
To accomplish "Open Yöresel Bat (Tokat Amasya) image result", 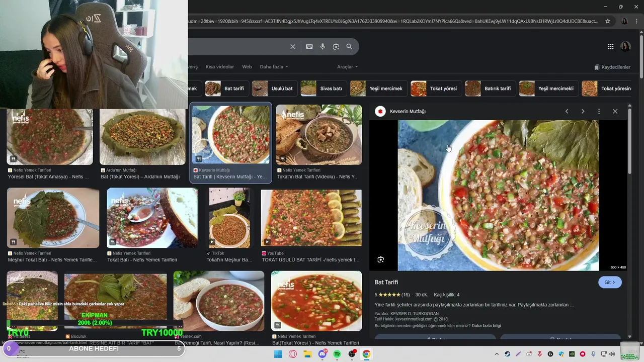I will [50, 136].
